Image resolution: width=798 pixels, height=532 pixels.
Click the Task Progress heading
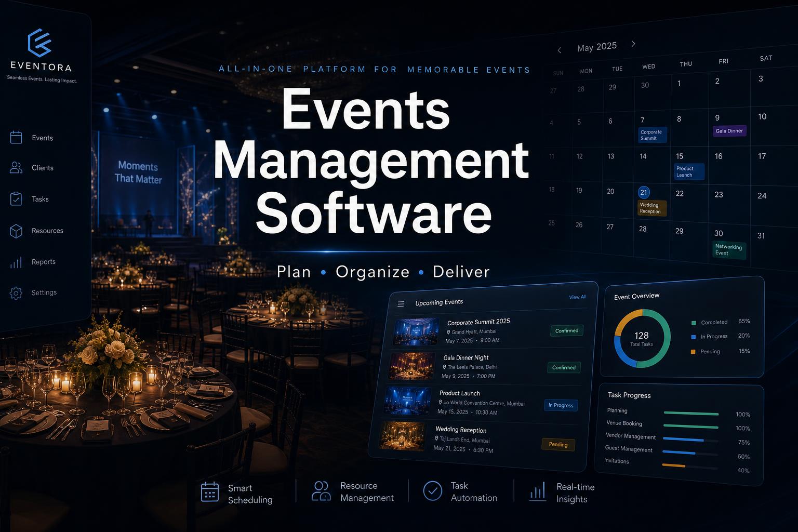(x=629, y=395)
